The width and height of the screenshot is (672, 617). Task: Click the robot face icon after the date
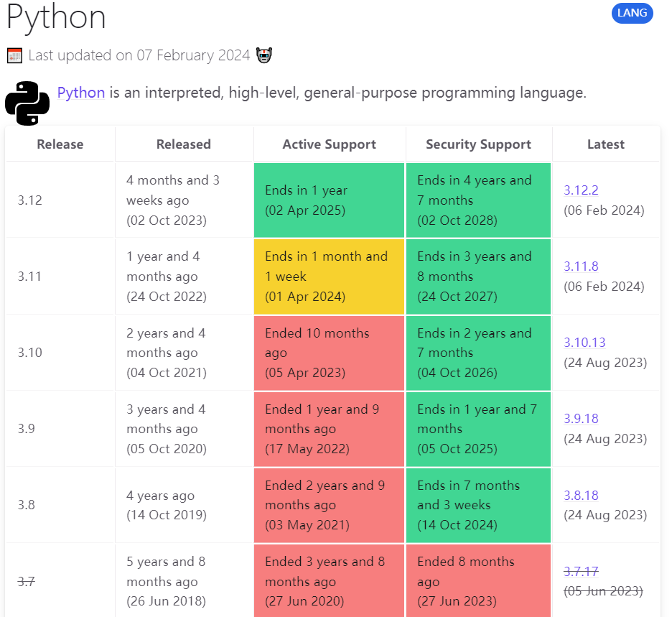tap(264, 55)
